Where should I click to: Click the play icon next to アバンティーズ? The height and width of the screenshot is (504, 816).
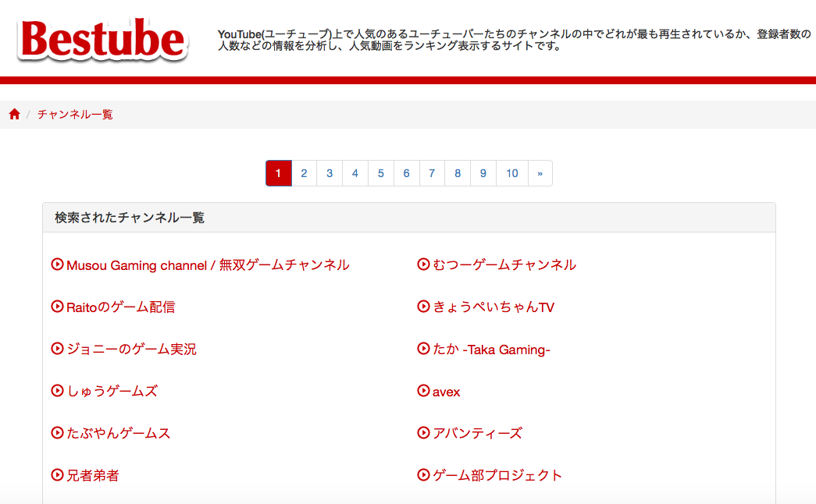[422, 433]
